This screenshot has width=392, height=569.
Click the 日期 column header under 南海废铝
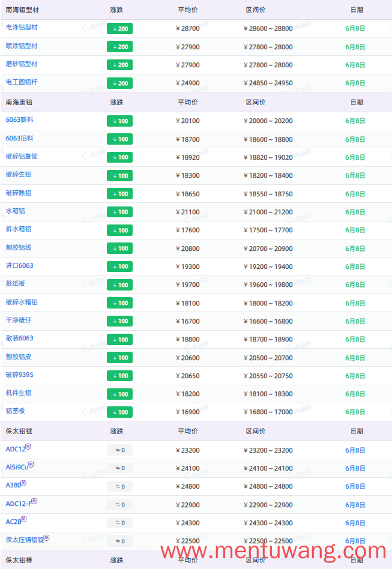pos(357,102)
